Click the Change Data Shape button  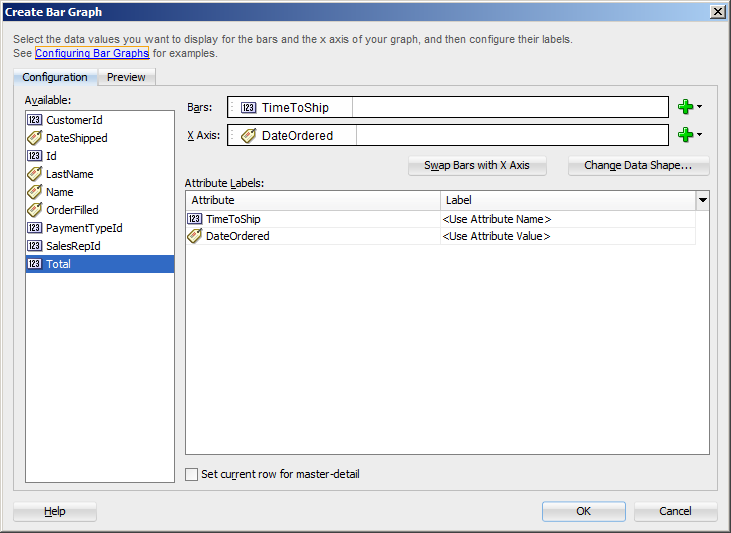point(638,166)
